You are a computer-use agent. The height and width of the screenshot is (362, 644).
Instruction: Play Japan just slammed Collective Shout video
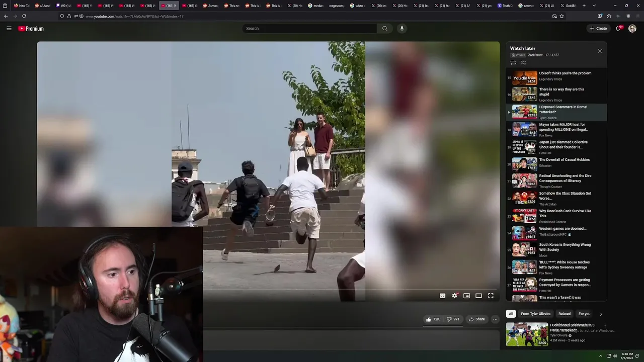(556, 147)
